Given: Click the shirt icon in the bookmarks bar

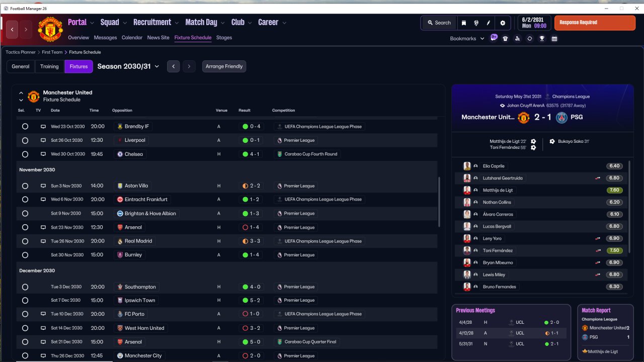Looking at the screenshot, I should pos(505,39).
